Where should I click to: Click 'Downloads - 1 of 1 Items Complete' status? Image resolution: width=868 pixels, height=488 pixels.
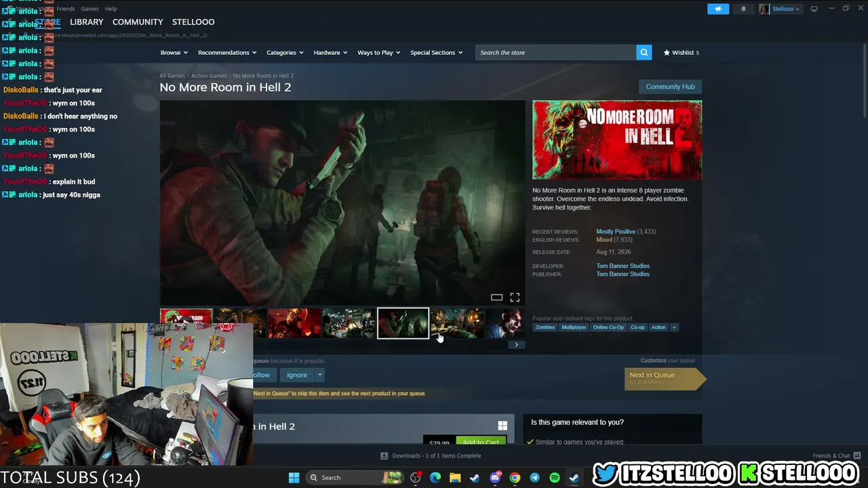point(437,455)
